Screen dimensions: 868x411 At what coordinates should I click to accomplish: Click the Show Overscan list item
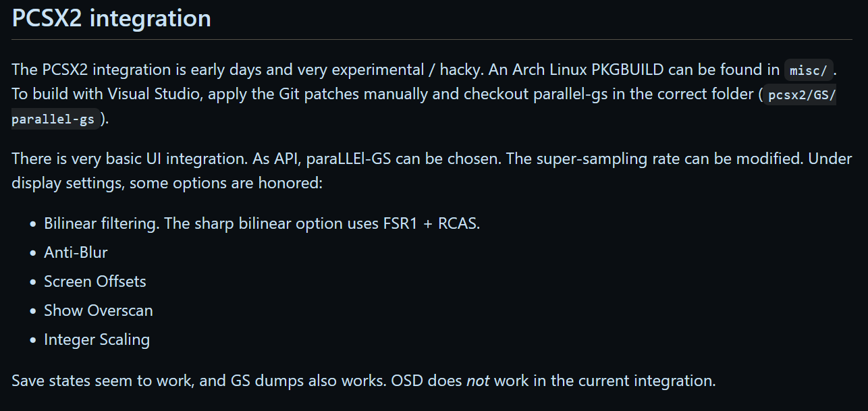pyautogui.click(x=99, y=310)
